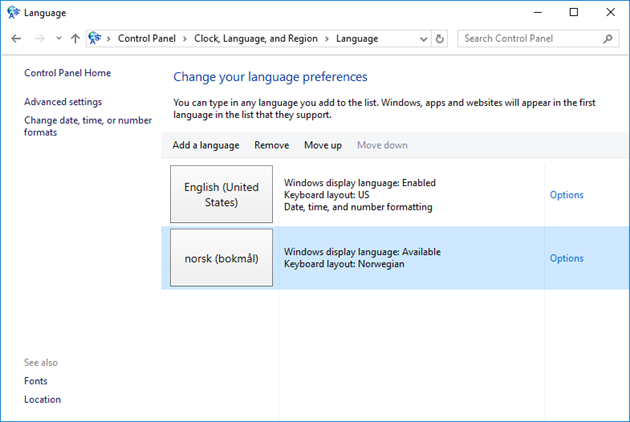Go back using the back arrow

point(16,39)
